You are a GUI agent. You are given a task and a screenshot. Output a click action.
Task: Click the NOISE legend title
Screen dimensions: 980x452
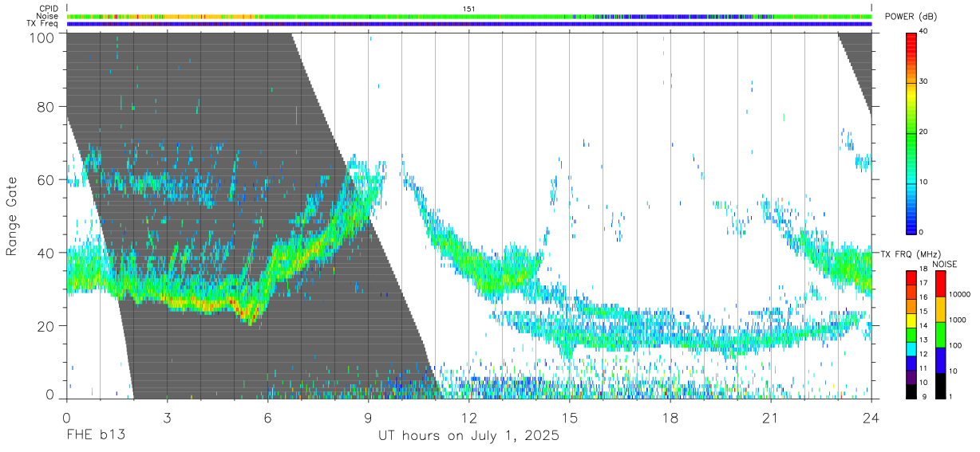[x=945, y=264]
